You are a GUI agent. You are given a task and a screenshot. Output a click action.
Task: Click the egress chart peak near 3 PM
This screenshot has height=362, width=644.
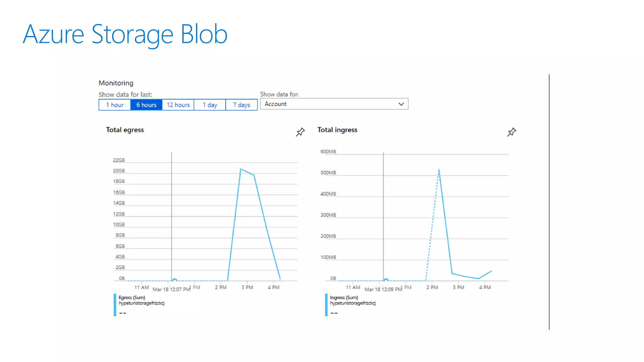click(x=241, y=169)
